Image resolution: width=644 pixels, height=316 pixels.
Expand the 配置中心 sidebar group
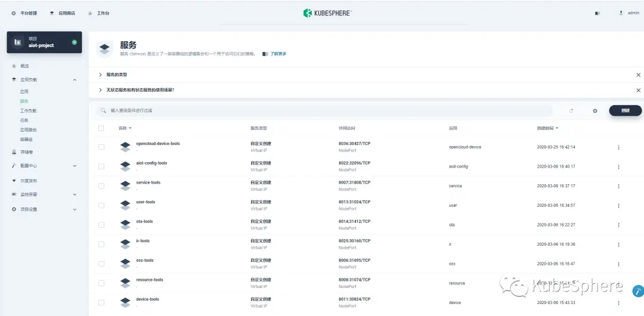coord(75,166)
